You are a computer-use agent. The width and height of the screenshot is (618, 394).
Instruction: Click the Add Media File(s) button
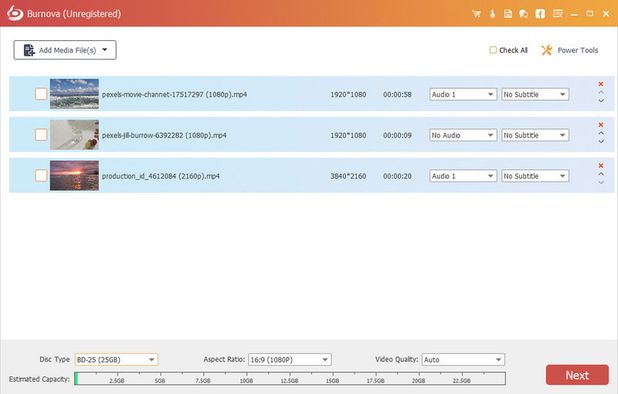click(x=65, y=50)
